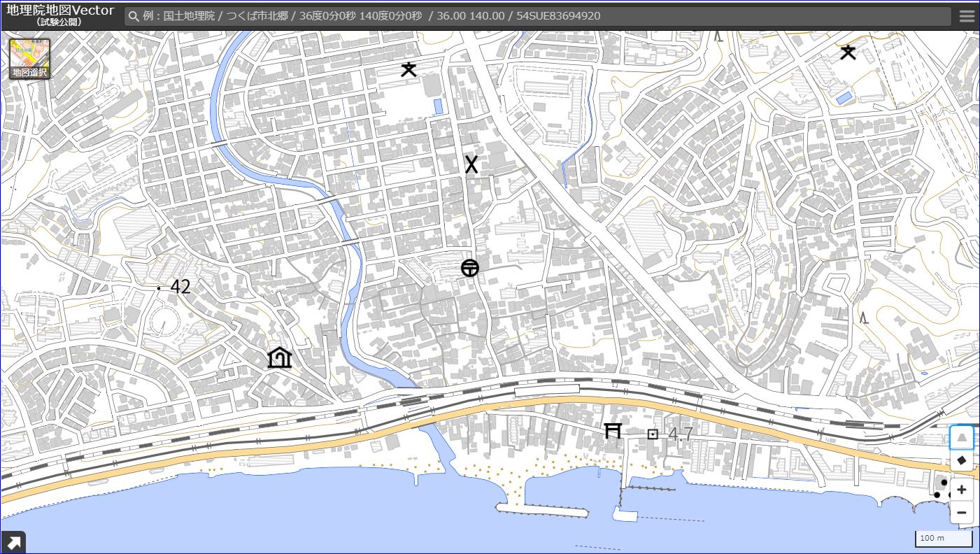Click the elevation label 42
The height and width of the screenshot is (554, 980).
pos(180,287)
